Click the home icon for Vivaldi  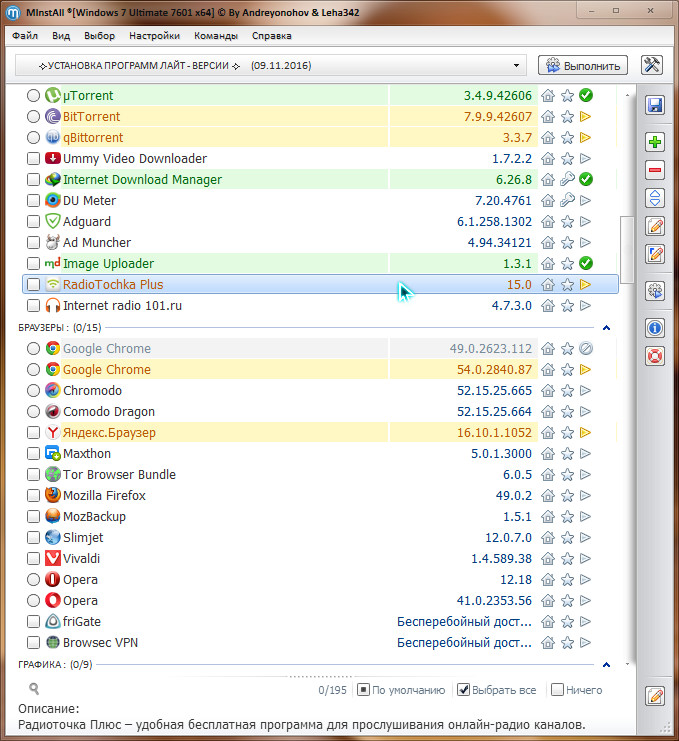548,559
